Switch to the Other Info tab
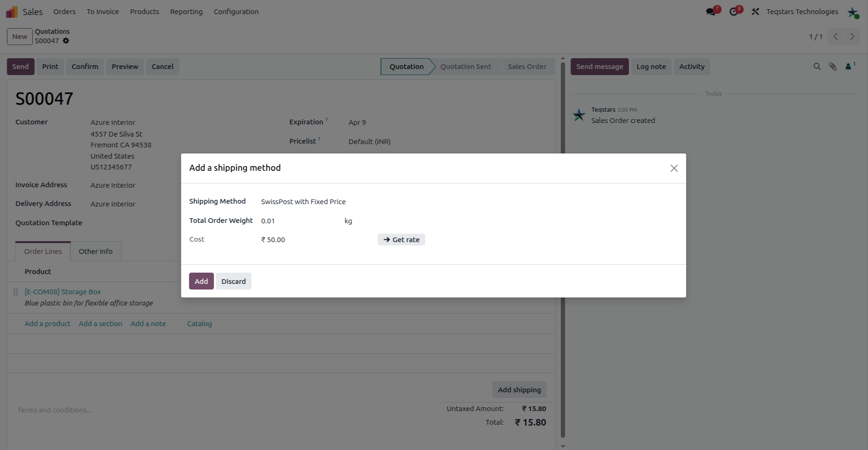Screen dimensions: 868x450 coord(96,252)
